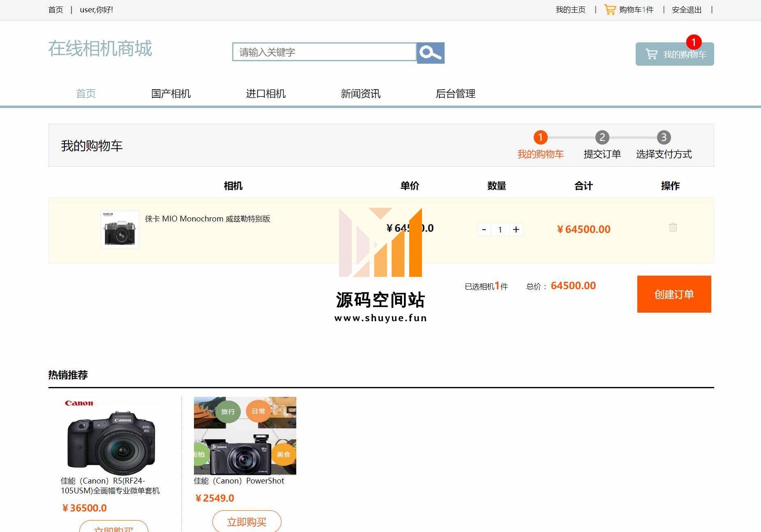Screen dimensions: 761x532
Task: Increase quantity with the plus button
Action: [x=516, y=229]
